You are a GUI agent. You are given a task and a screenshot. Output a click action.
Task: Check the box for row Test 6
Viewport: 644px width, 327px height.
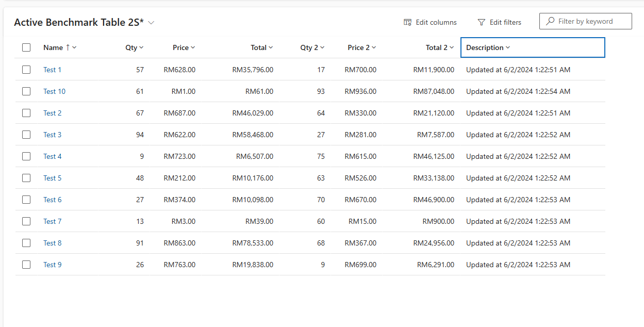tap(26, 200)
